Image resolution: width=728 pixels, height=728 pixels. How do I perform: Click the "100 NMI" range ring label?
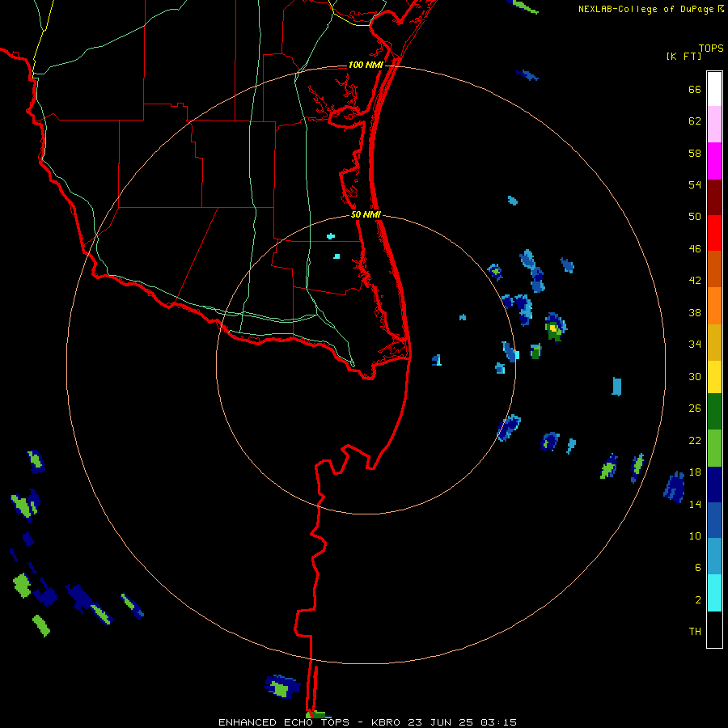tap(366, 65)
